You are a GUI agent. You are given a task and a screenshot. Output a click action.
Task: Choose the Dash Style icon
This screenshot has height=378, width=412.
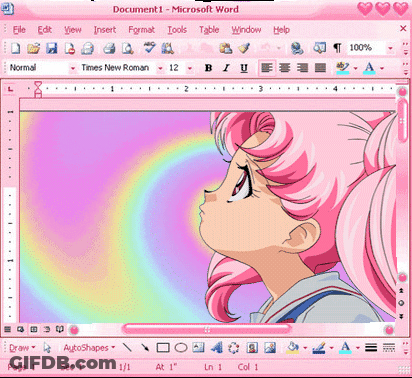coord(389,348)
